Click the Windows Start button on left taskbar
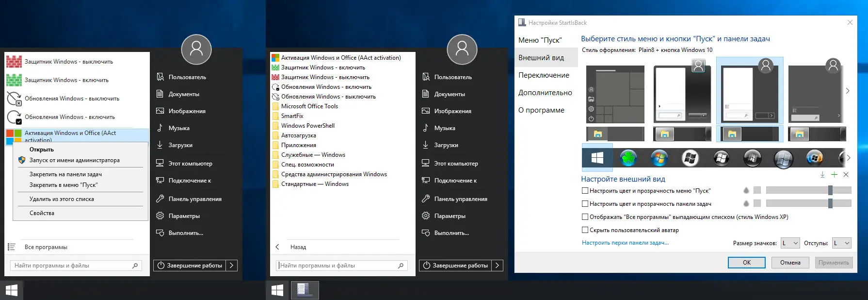This screenshot has height=300, width=868. coord(12,290)
